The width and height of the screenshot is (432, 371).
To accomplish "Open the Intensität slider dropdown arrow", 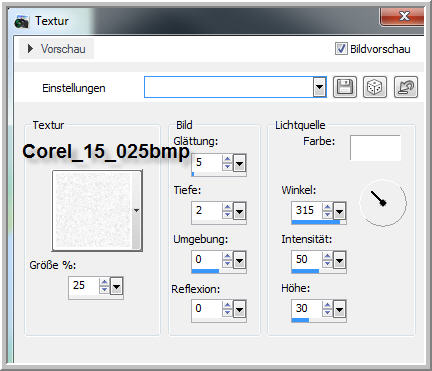I will pyautogui.click(x=340, y=260).
